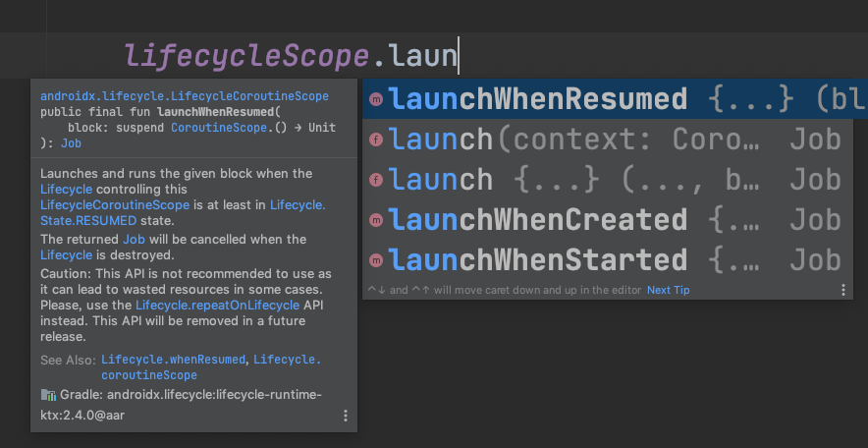This screenshot has width=868, height=448.
Task: Click the function icon beside launch {...} suggestion
Action: [375, 180]
